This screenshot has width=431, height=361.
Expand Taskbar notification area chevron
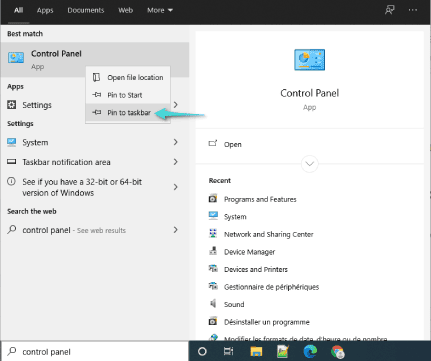click(x=176, y=162)
